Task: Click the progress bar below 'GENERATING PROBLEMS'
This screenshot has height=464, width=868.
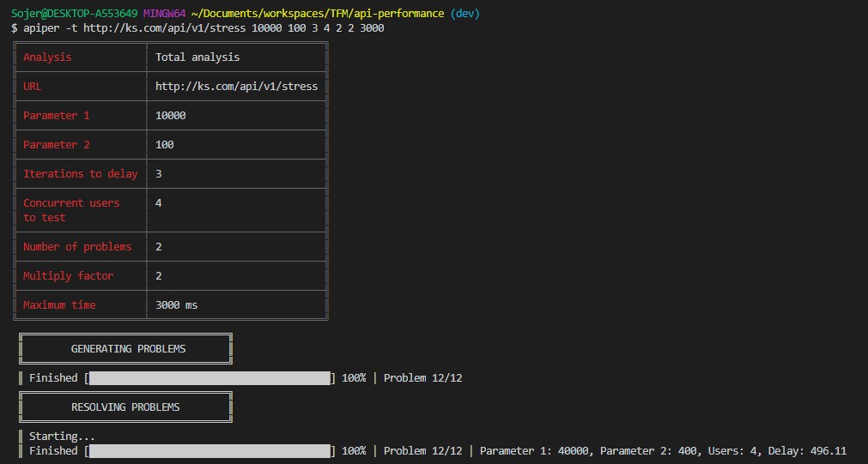Action: tap(209, 378)
